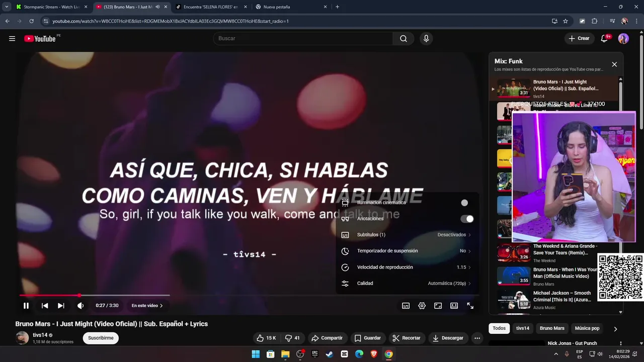Click the search magnifier button
Image resolution: width=644 pixels, height=362 pixels.
[x=404, y=39]
